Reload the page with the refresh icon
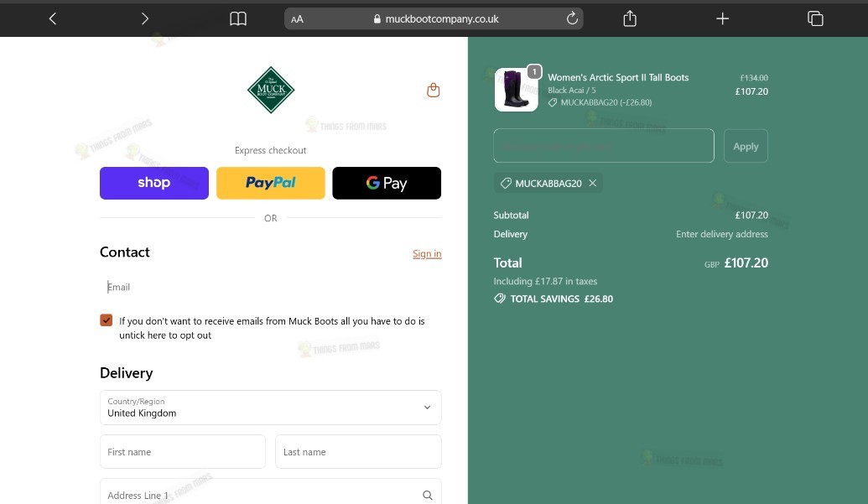The image size is (868, 504). click(572, 18)
